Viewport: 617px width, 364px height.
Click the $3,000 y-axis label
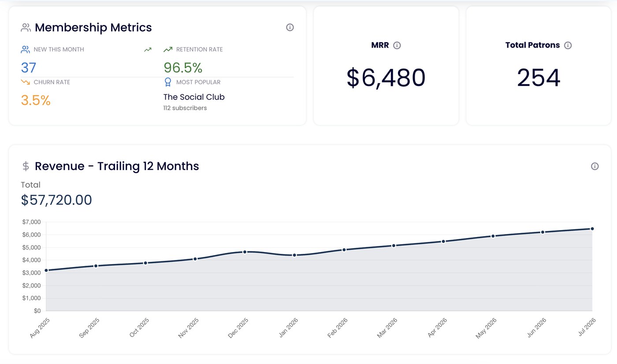tap(31, 273)
